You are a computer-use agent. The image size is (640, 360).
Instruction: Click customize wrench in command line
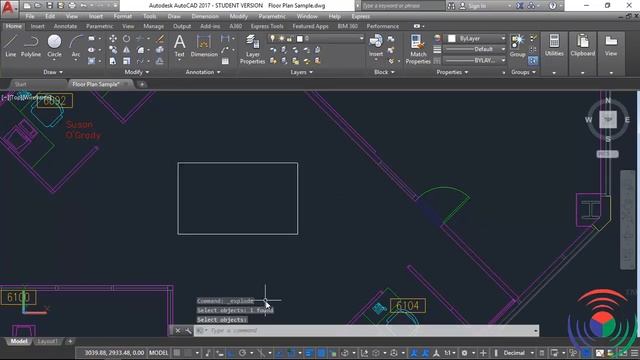[x=188, y=331]
